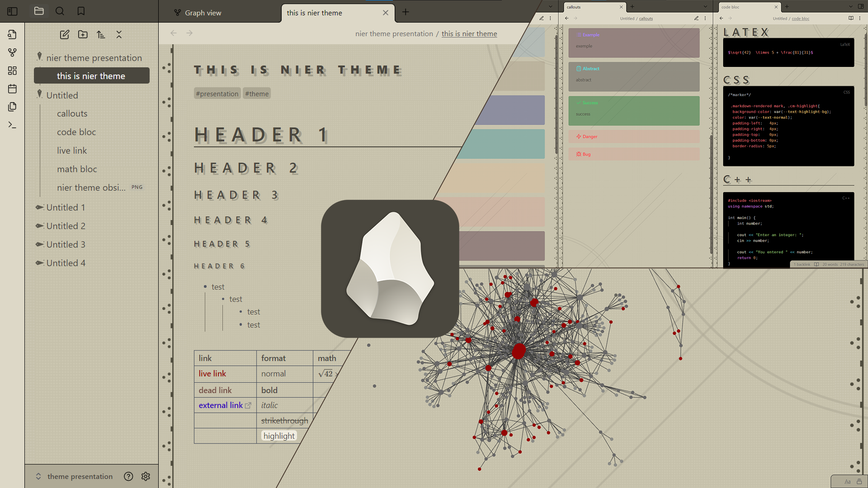Click the stacked icon next to Aa
The width and height of the screenshot is (868, 488).
(859, 482)
